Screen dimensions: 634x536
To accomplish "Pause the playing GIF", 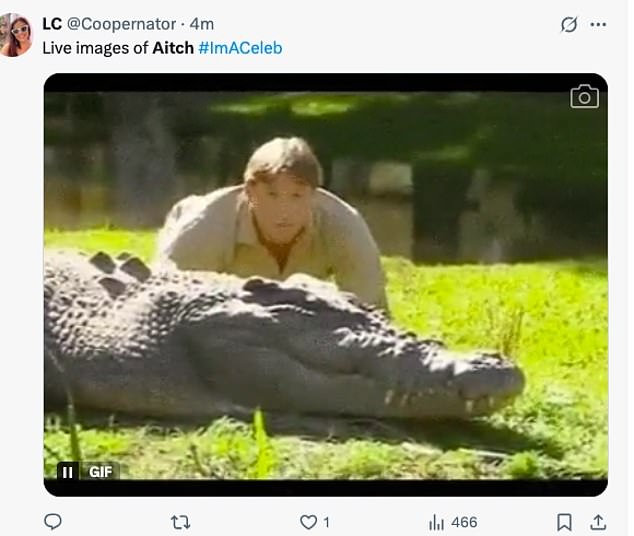I will pyautogui.click(x=68, y=472).
